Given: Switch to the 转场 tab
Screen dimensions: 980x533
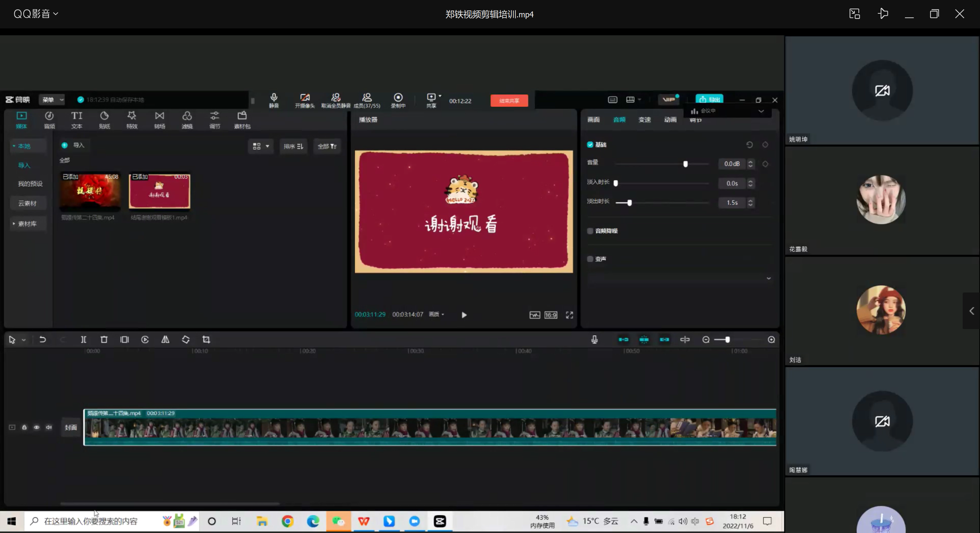Looking at the screenshot, I should tap(159, 120).
